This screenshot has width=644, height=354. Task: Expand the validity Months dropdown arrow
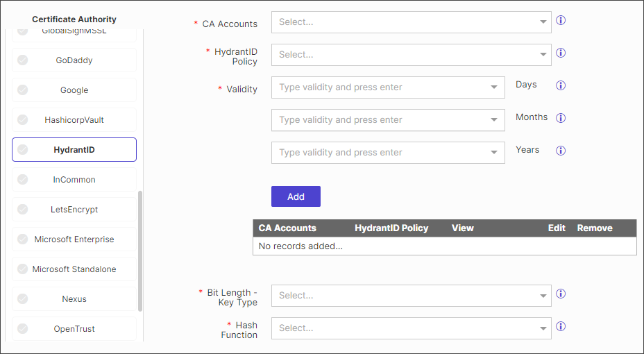(494, 120)
